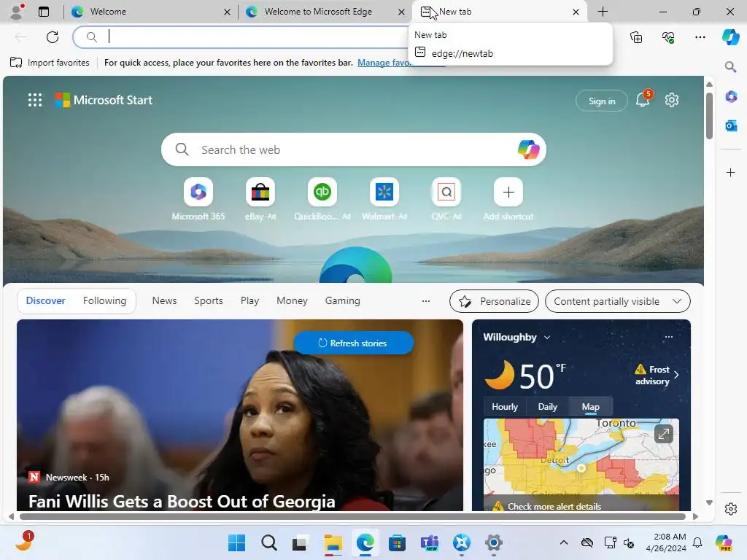Open the Edge profile icon
The height and width of the screenshot is (560, 747).
(x=17, y=12)
